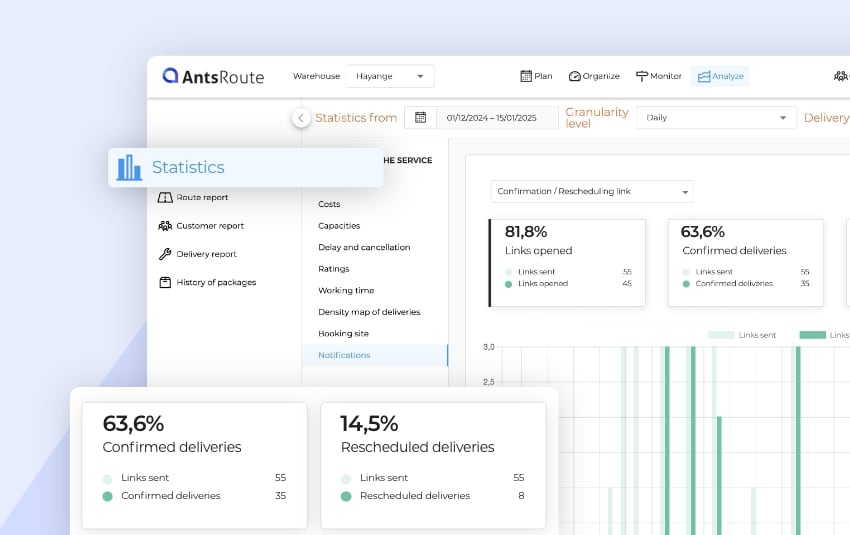Click the Monitor signpost icon

(641, 76)
